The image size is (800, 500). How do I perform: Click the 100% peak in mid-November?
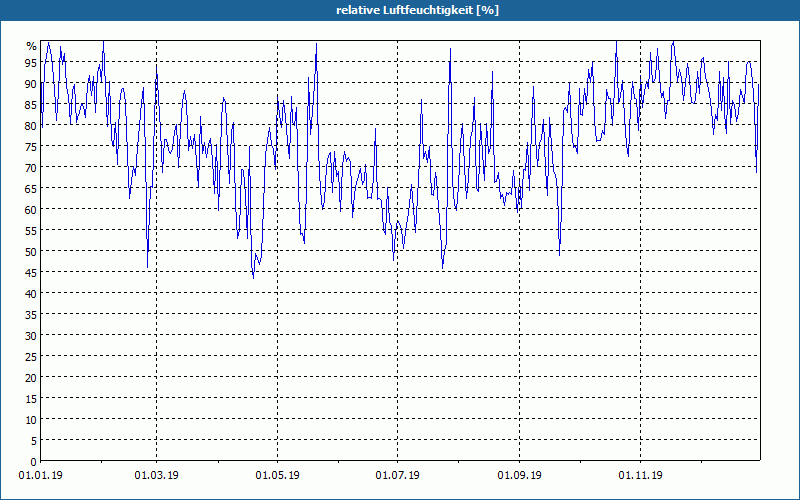pyautogui.click(x=673, y=42)
